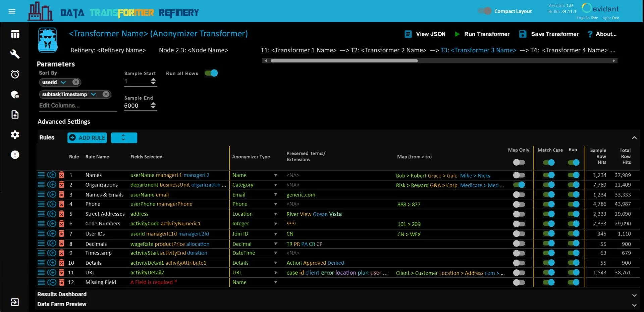Turn off Map Only for Organizations rule
The width and height of the screenshot is (644, 312).
[519, 185]
